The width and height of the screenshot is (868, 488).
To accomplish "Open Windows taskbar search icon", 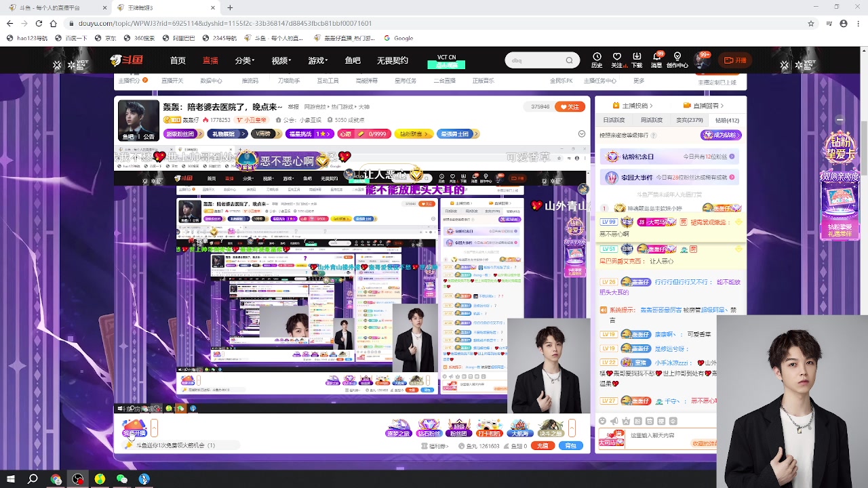I will pyautogui.click(x=33, y=479).
